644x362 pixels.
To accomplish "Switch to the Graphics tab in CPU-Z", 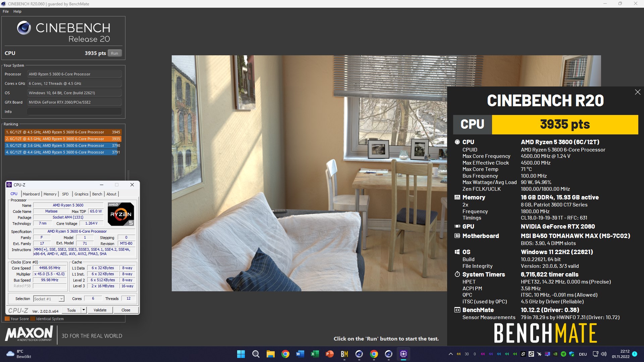I will pos(82,194).
